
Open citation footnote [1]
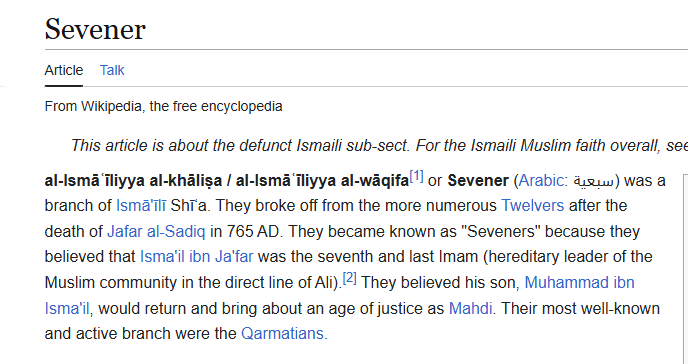[x=416, y=176]
